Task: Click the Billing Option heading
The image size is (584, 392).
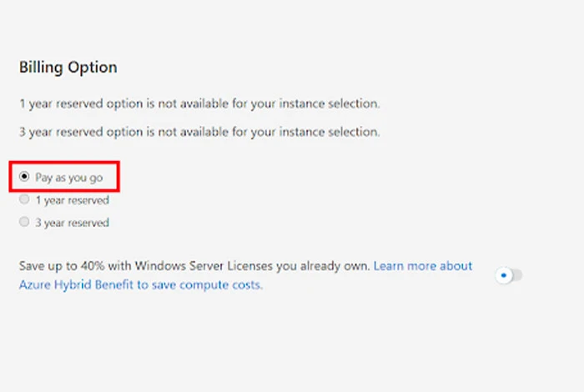Action: coord(68,68)
